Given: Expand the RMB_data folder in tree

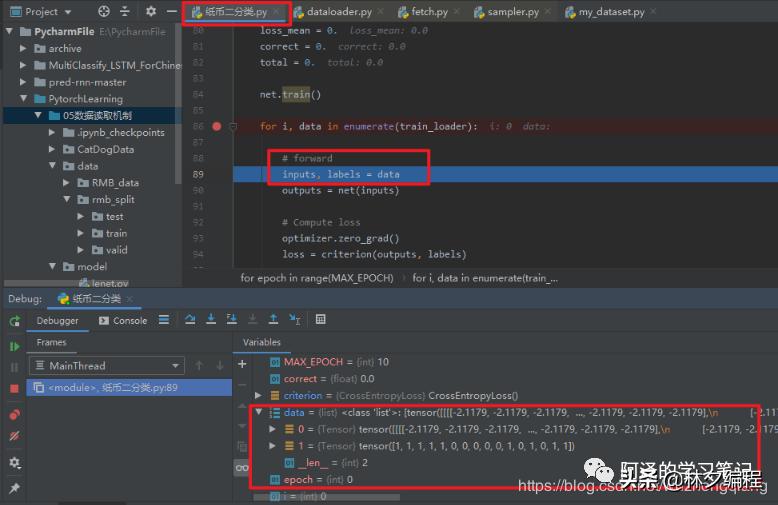Looking at the screenshot, I should [x=67, y=183].
